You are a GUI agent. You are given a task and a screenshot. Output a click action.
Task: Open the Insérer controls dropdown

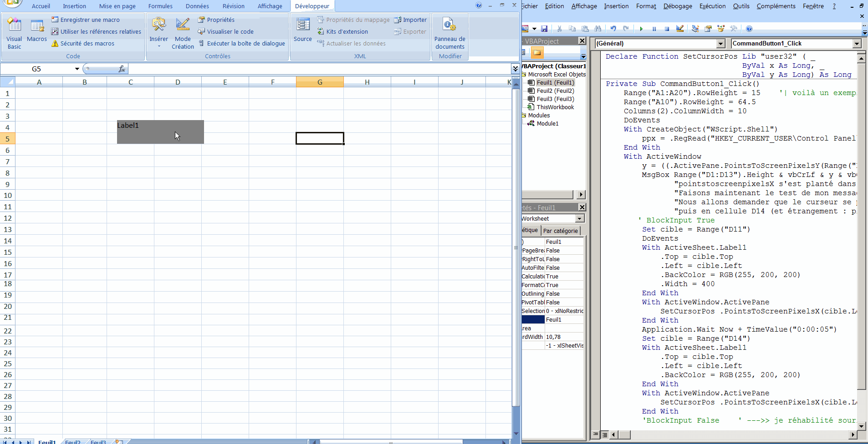(x=158, y=33)
